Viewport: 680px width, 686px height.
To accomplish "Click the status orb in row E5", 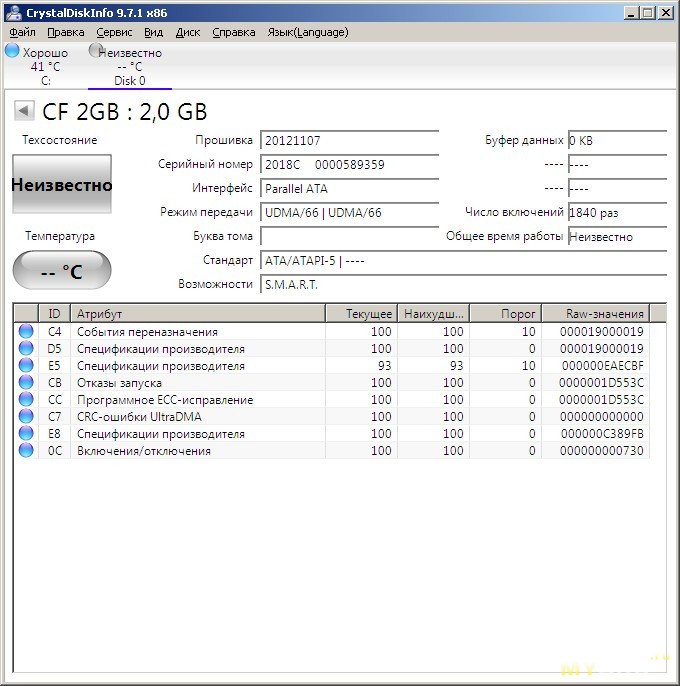I will pos(26,366).
